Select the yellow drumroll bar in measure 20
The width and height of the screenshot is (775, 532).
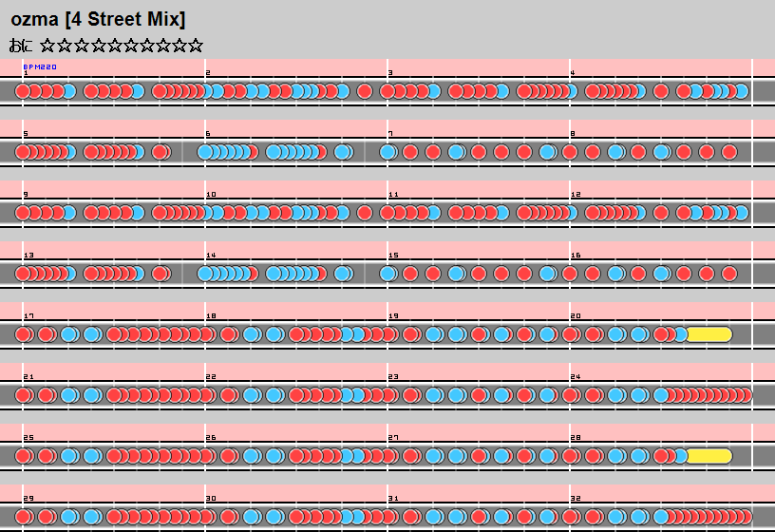[x=709, y=334]
